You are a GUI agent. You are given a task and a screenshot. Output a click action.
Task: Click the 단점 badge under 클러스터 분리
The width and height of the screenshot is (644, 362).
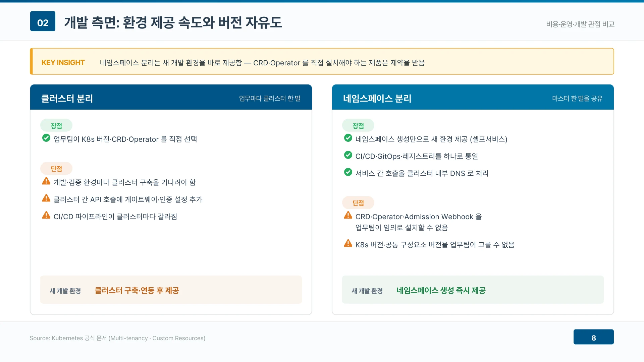click(x=56, y=169)
